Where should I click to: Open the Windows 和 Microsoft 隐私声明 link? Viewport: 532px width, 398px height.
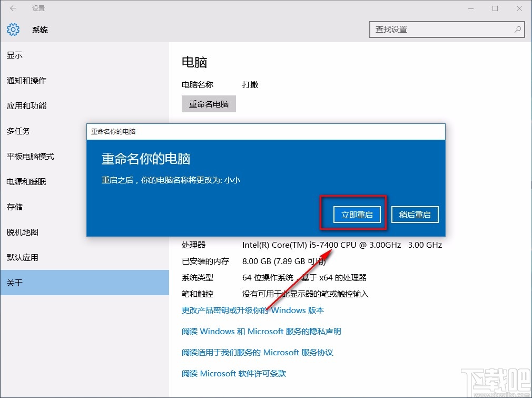[x=262, y=331]
